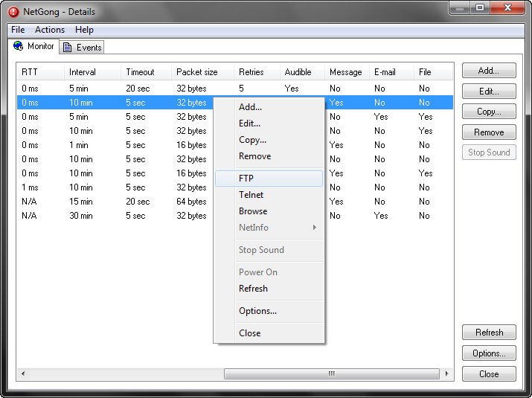Click the Remove button on the right
Viewport: 532px width, 398px height.
(x=489, y=132)
